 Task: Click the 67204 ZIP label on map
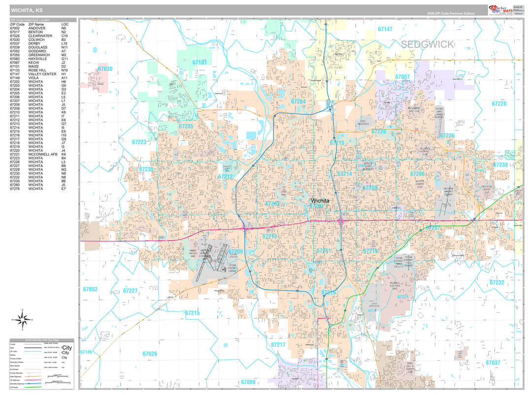tap(298, 101)
